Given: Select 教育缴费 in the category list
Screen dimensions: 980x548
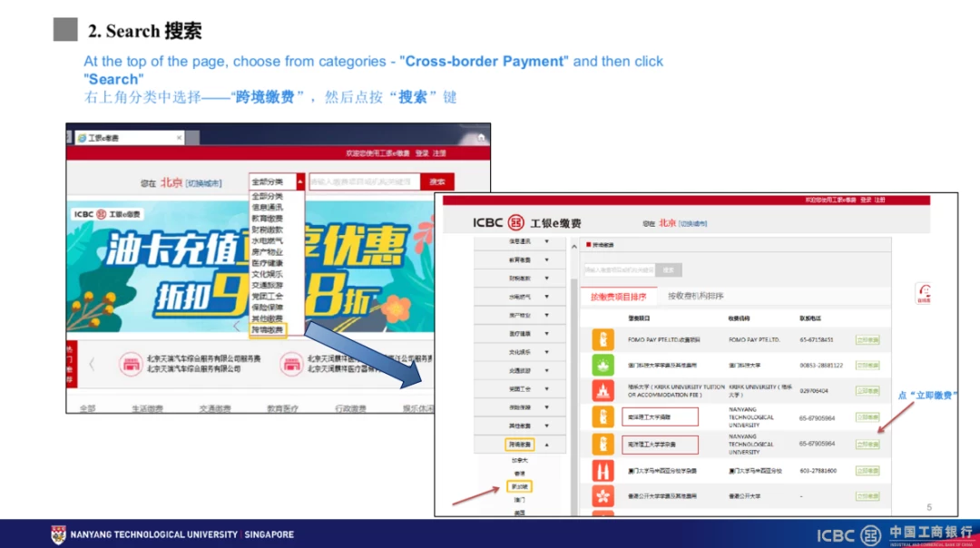Looking at the screenshot, I should point(268,219).
